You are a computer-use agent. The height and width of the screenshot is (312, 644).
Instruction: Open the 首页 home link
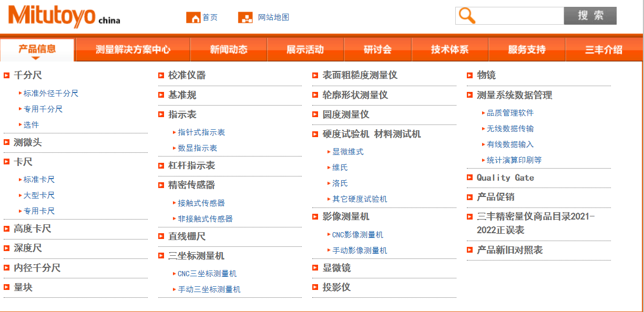pos(210,17)
